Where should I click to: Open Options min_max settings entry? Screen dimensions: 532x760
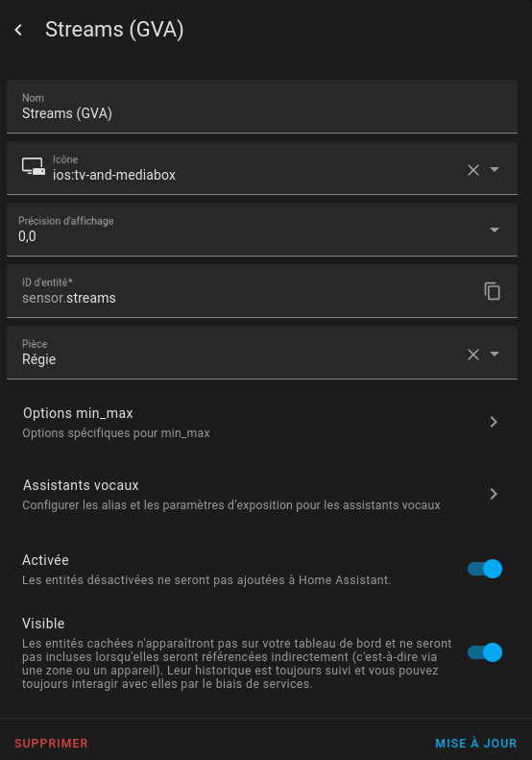(262, 422)
